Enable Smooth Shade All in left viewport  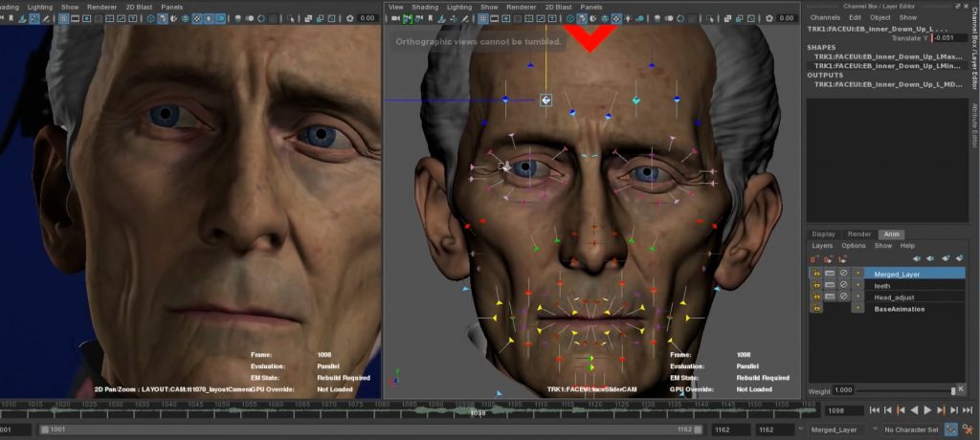point(163,18)
